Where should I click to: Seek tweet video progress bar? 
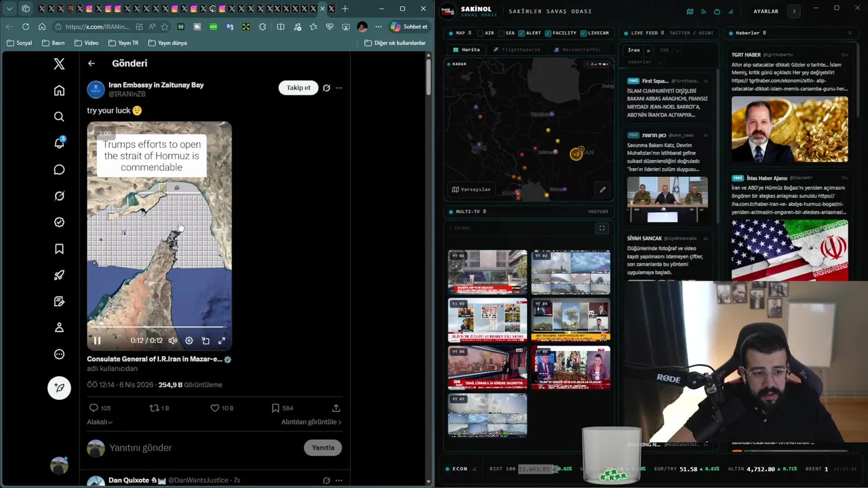click(x=159, y=327)
